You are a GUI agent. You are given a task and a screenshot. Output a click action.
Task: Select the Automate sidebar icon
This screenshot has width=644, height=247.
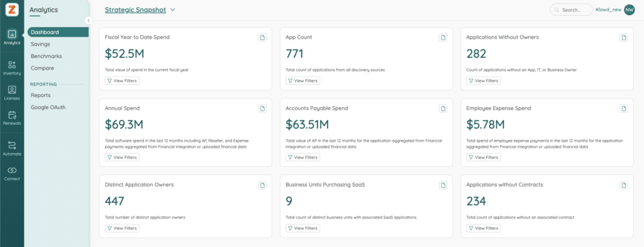[x=12, y=149]
